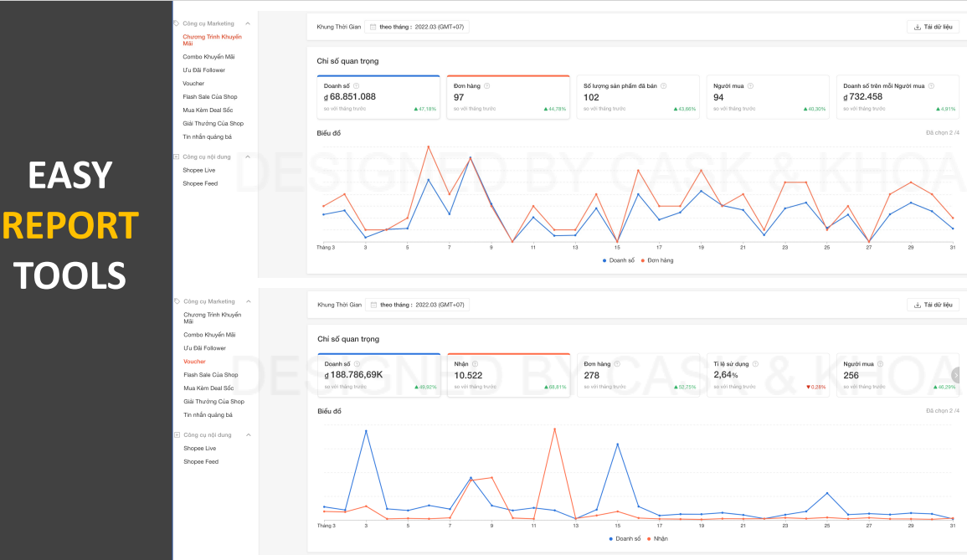Screen dimensions: 967x560
Task: Collapse Công cụ nội dung in the Voucher sidebar
Action: pos(249,434)
